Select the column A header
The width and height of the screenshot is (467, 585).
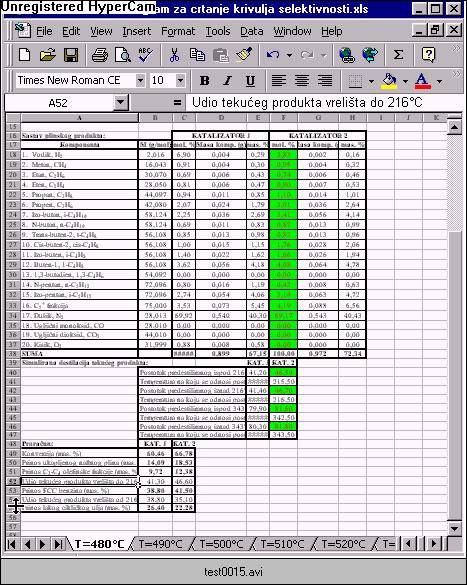(x=79, y=118)
